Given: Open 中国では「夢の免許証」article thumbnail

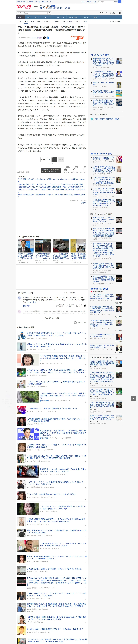Looking at the screenshot, I should pyautogui.click(x=78, y=246).
